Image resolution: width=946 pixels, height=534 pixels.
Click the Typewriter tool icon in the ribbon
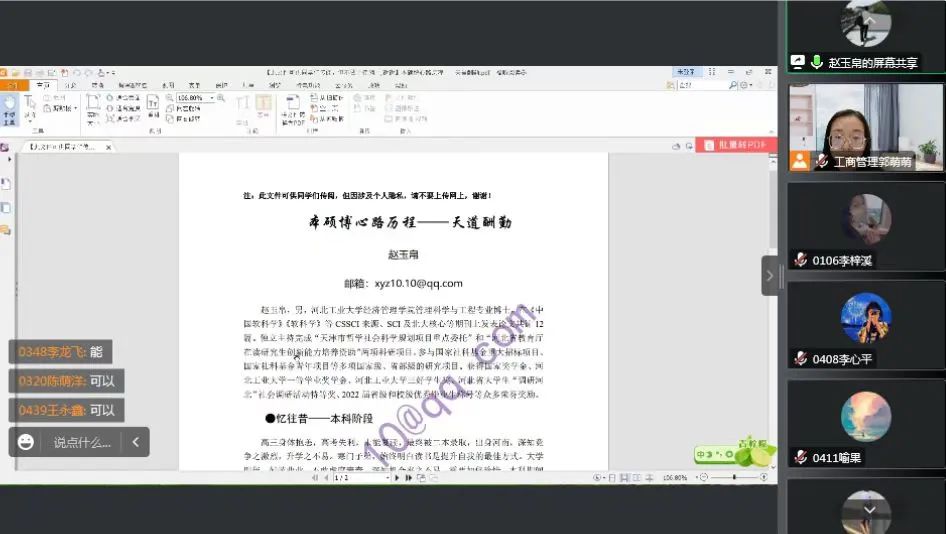pos(153,104)
